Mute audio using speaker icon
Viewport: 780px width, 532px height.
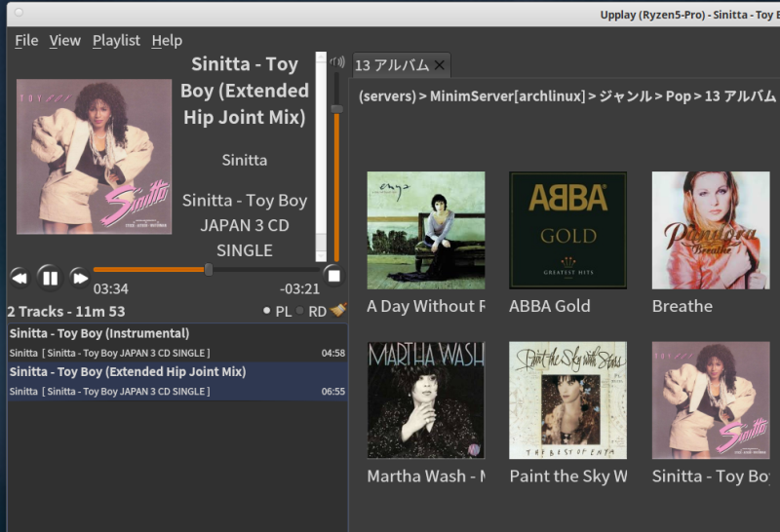[337, 61]
